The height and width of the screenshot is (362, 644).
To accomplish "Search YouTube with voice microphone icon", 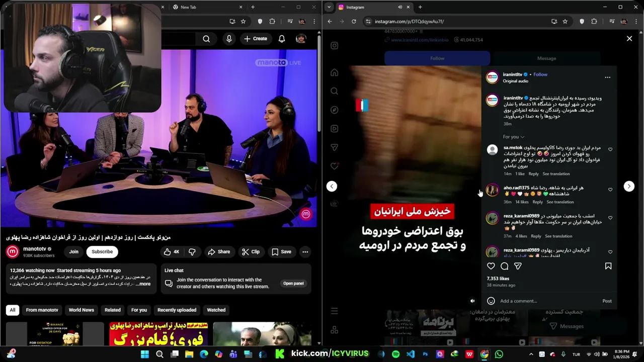I will [x=229, y=39].
